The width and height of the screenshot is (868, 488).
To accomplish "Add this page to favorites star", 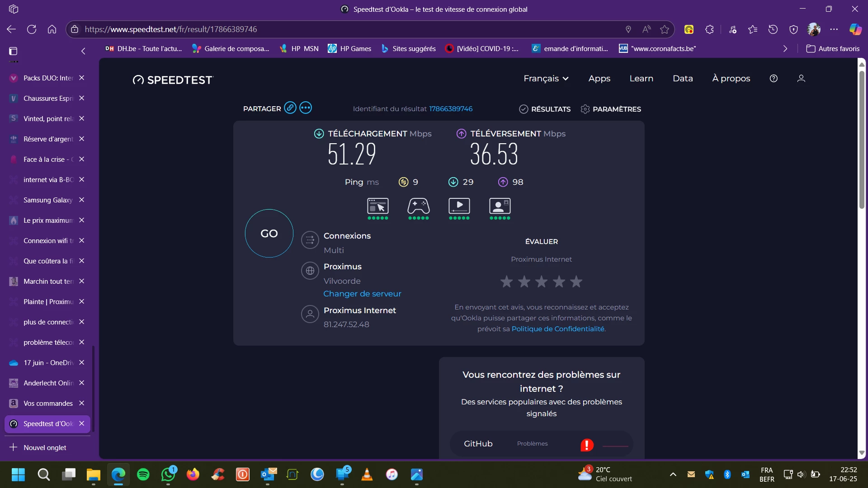I will (664, 29).
